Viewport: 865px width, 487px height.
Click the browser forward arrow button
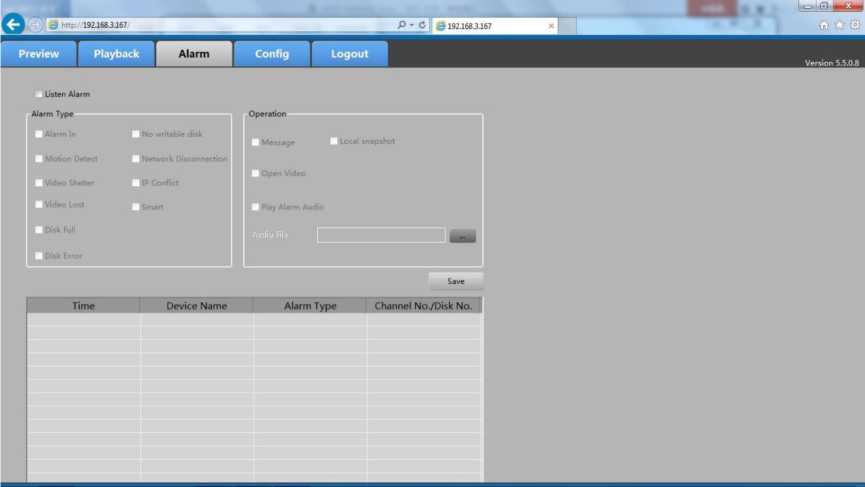(x=35, y=25)
